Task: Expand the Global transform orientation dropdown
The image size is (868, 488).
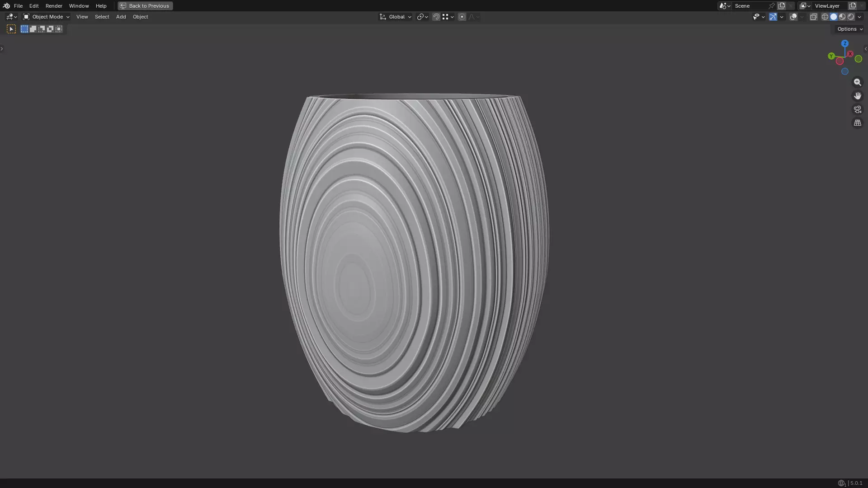Action: coord(396,17)
